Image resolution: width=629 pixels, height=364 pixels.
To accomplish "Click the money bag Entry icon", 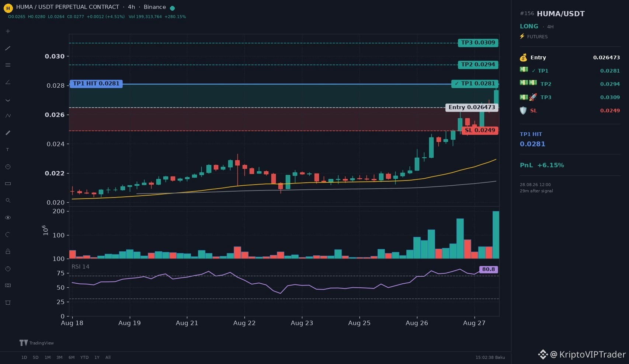I will (x=524, y=57).
